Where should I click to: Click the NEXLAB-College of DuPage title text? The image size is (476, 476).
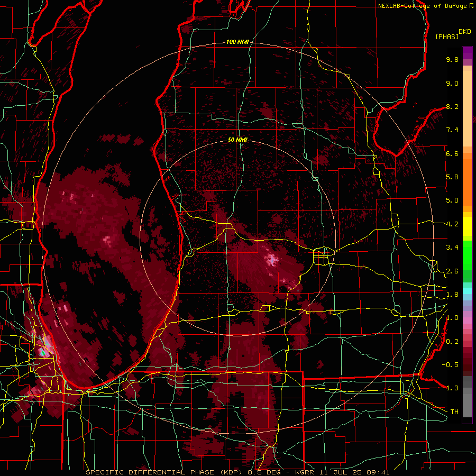tap(423, 6)
